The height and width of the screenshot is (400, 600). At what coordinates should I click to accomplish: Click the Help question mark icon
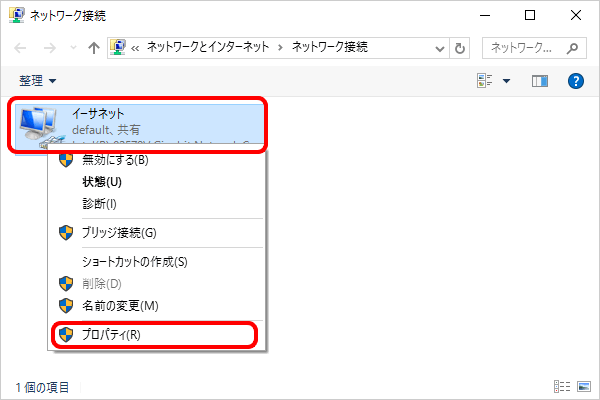click(x=575, y=80)
